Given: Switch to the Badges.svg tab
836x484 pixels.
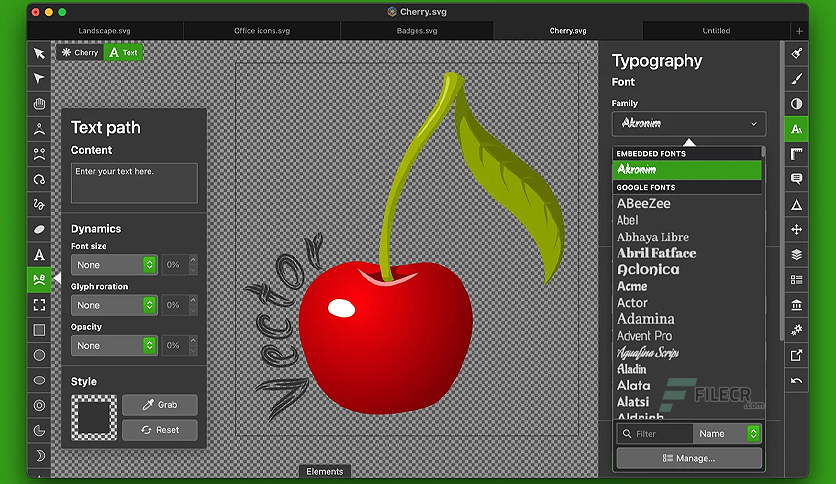Looking at the screenshot, I should coord(417,31).
